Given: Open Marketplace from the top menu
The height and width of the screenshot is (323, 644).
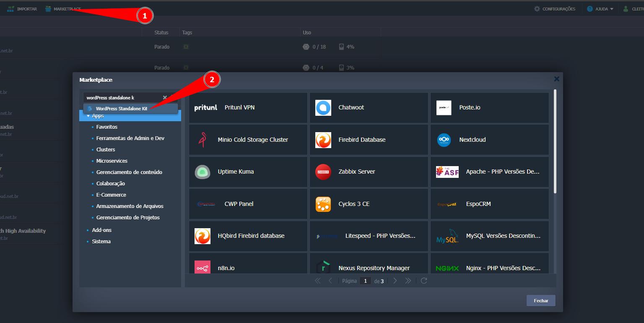Looking at the screenshot, I should click(x=63, y=9).
